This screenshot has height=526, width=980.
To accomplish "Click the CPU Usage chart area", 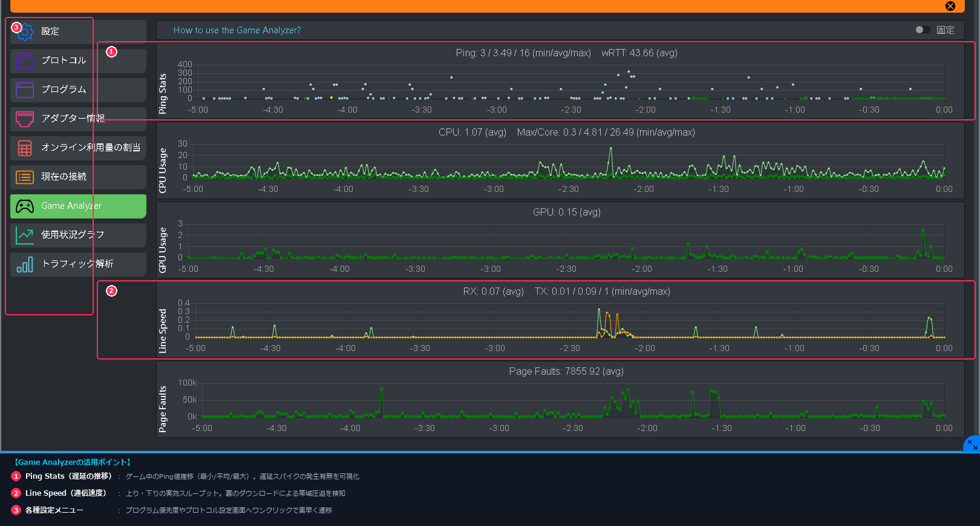I will (560, 160).
